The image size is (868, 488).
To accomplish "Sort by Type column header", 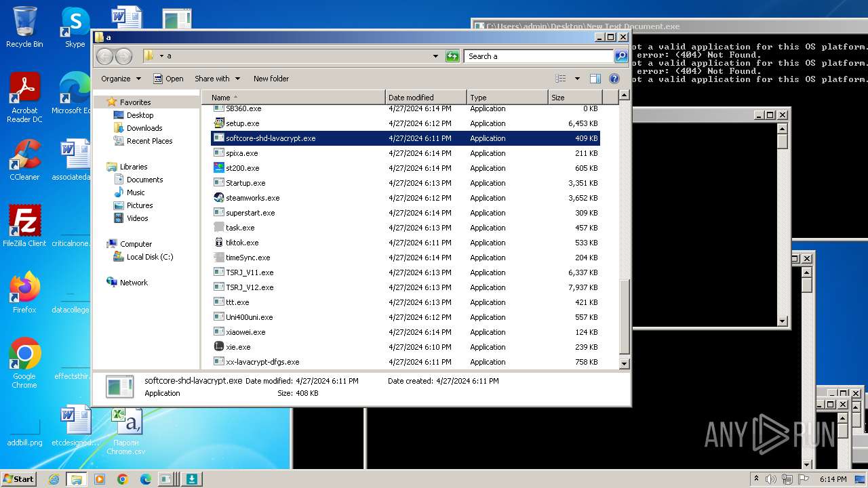I will click(x=507, y=98).
